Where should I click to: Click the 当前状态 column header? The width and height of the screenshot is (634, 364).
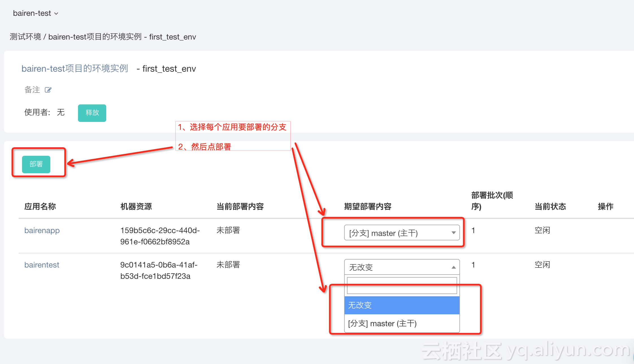[x=550, y=207]
